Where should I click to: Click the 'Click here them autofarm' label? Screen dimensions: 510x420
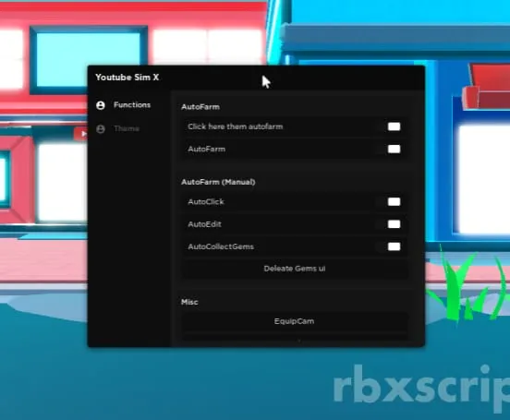(236, 126)
